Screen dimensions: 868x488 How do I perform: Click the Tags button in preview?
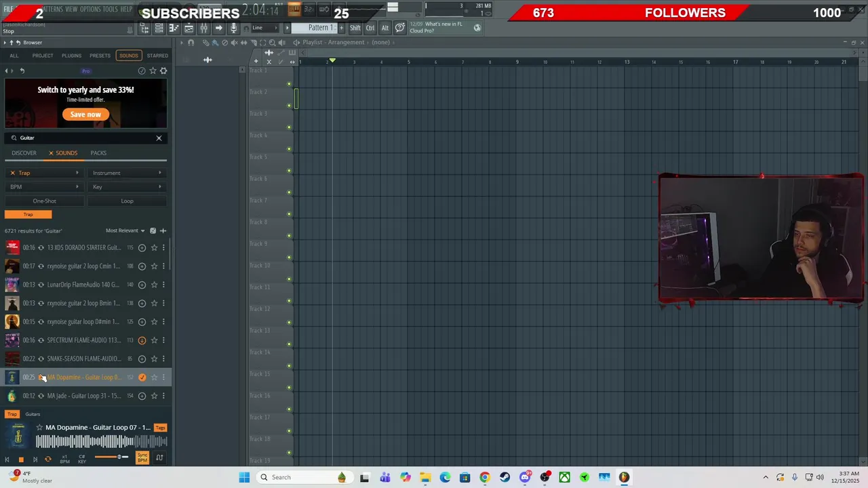160,428
